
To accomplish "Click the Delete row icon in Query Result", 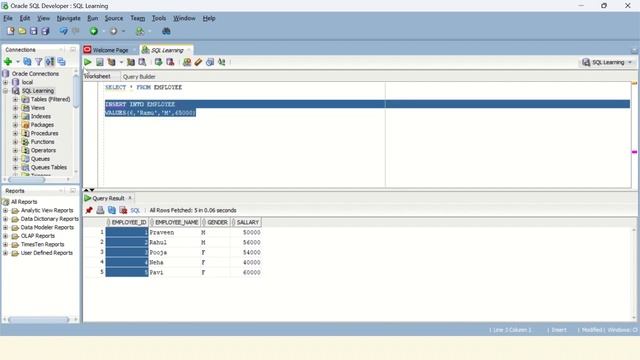I will 123,210.
